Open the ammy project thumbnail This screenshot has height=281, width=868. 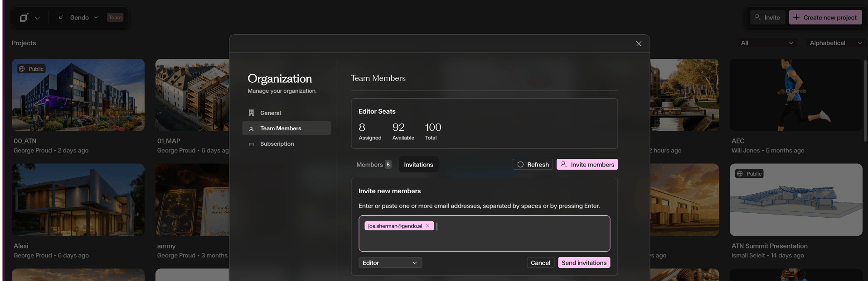(x=192, y=200)
